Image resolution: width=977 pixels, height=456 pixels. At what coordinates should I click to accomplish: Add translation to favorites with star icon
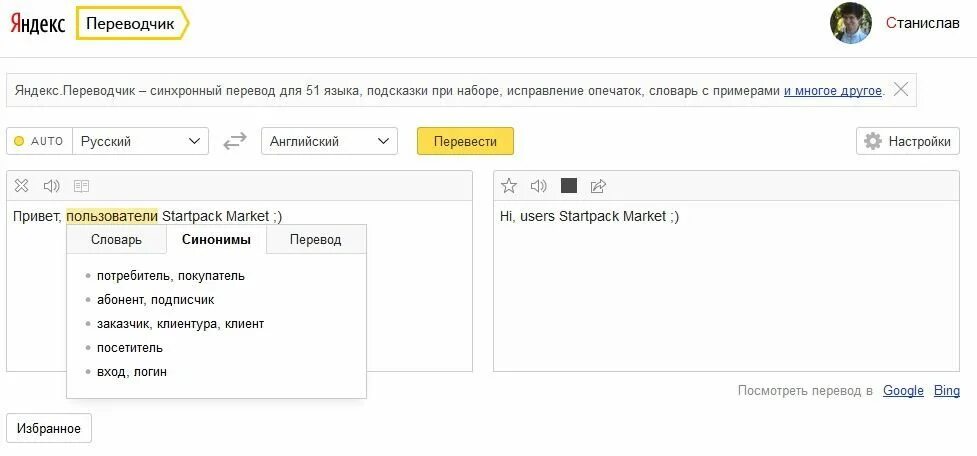tap(509, 186)
